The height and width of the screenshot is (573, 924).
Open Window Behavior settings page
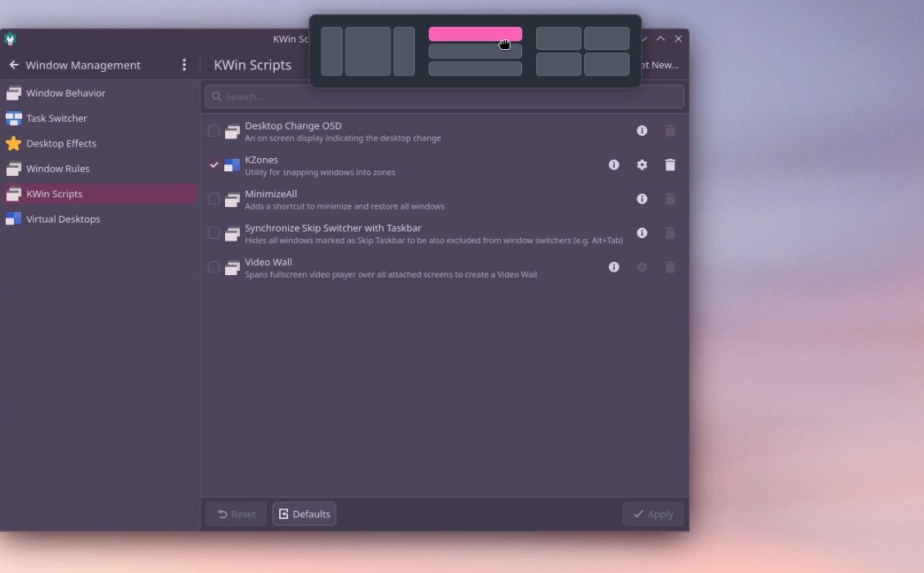[x=65, y=93]
